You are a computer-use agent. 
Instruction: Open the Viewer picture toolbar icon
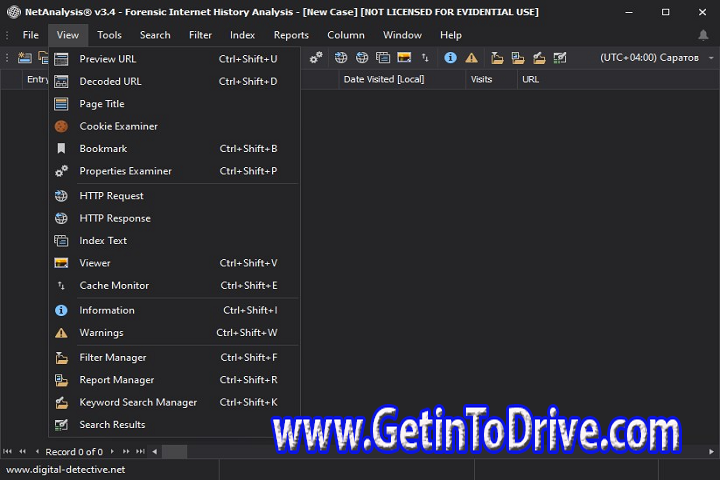(x=404, y=58)
